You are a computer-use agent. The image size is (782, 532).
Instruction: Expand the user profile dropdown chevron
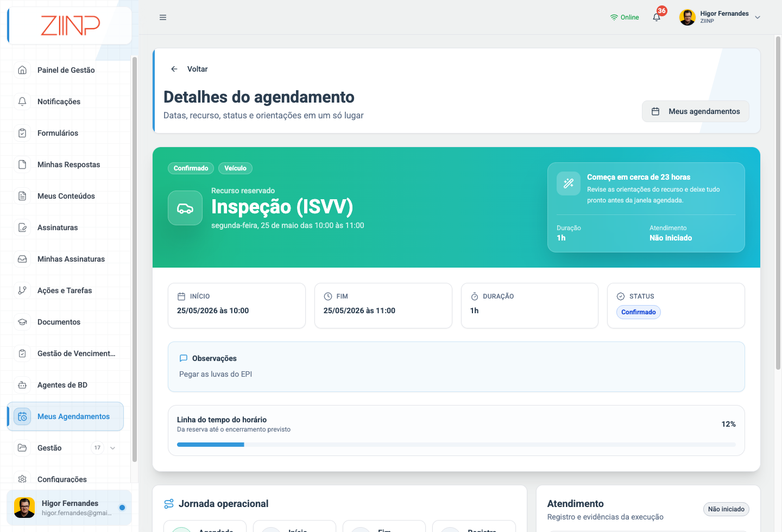[x=758, y=17]
